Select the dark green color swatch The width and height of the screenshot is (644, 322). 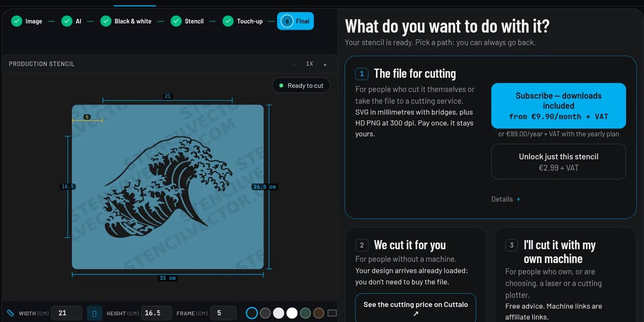pos(305,313)
